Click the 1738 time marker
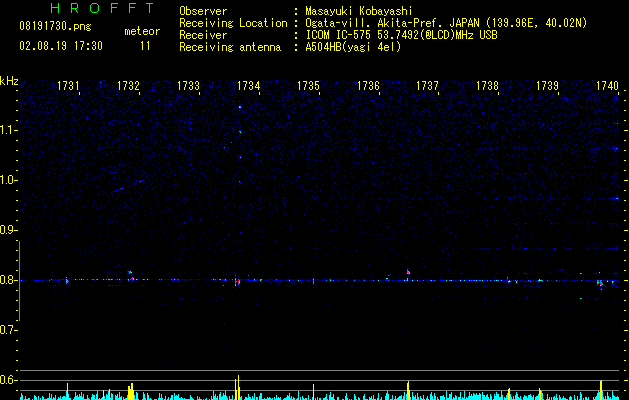629x400 pixels. (x=487, y=86)
